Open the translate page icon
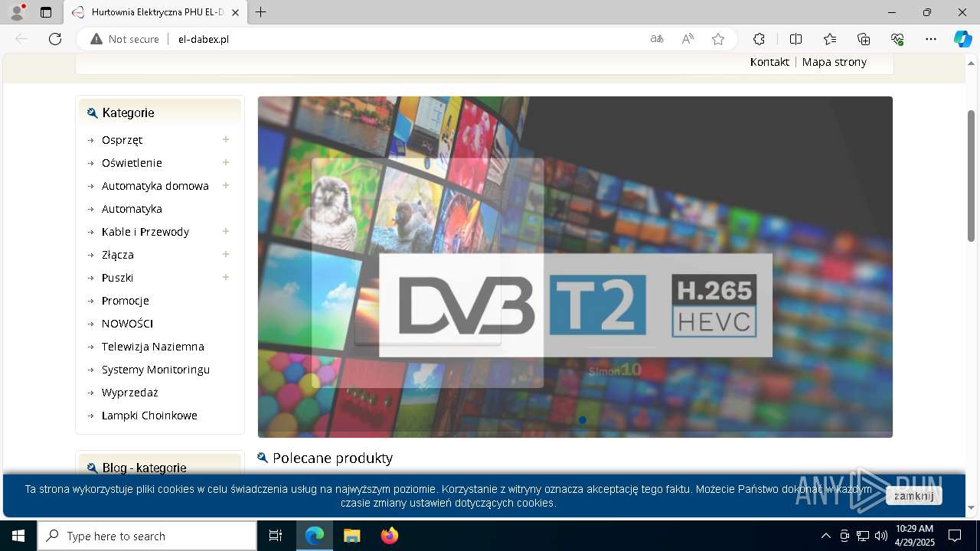 pyautogui.click(x=657, y=39)
